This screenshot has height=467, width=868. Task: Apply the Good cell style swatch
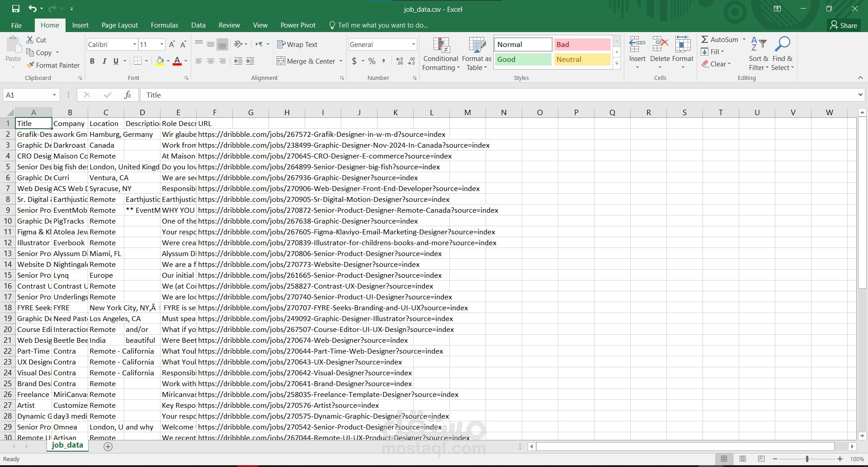click(x=523, y=59)
